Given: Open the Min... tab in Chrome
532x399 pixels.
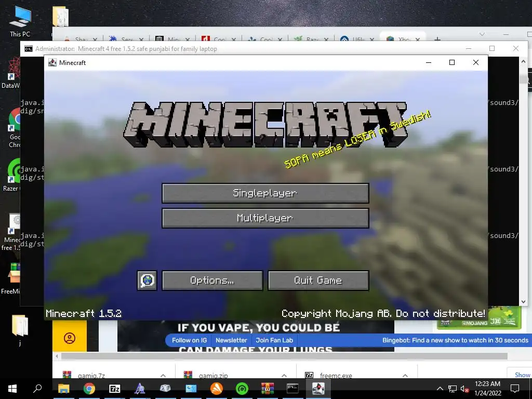Looking at the screenshot, I should pyautogui.click(x=173, y=39).
